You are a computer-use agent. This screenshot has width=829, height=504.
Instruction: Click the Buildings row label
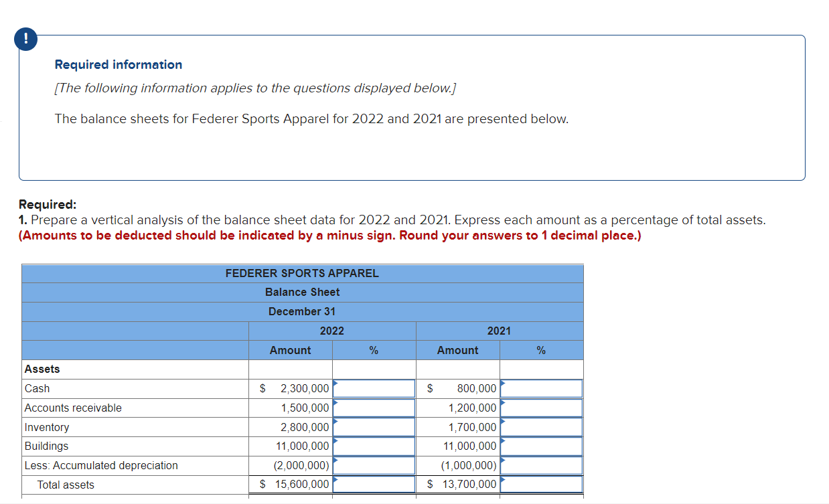pyautogui.click(x=46, y=446)
